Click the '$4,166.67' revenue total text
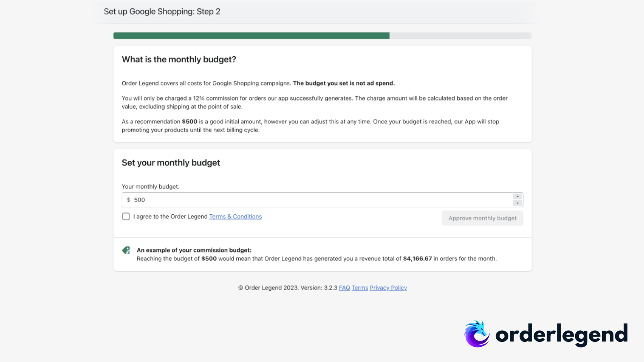This screenshot has width=644, height=362. (x=417, y=259)
